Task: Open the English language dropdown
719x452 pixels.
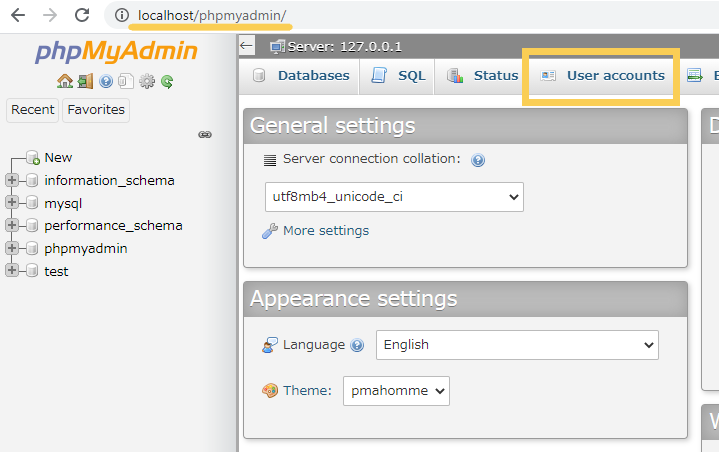Action: coord(517,345)
